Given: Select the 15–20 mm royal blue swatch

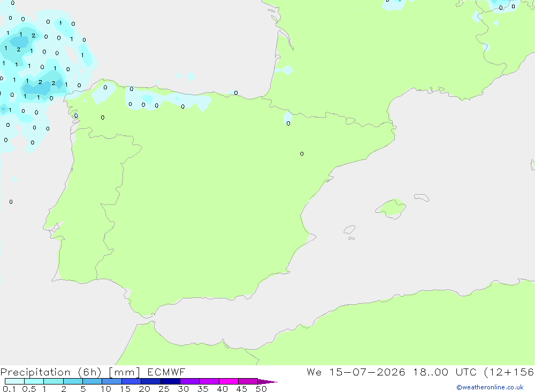Looking at the screenshot, I should click(132, 381).
